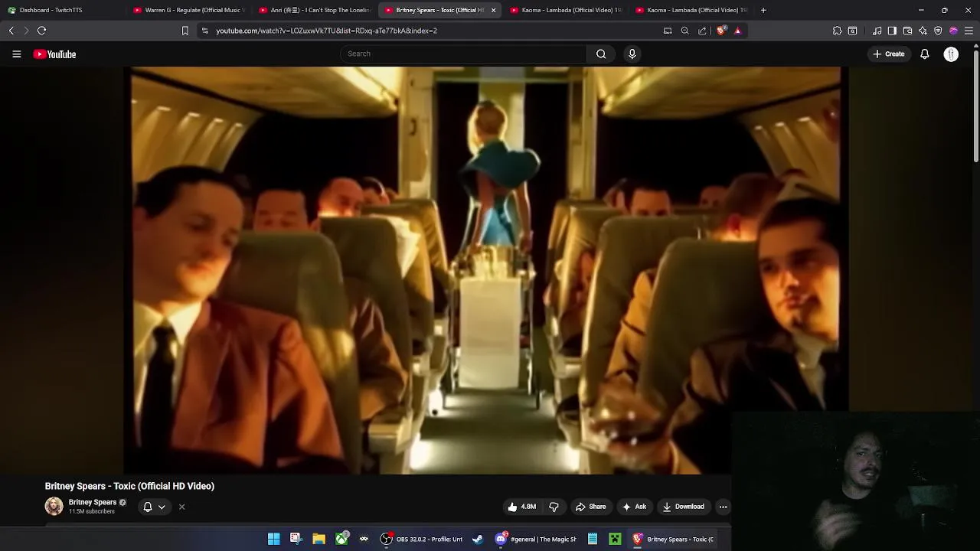
Task: Open Steam from the taskbar
Action: 478,539
